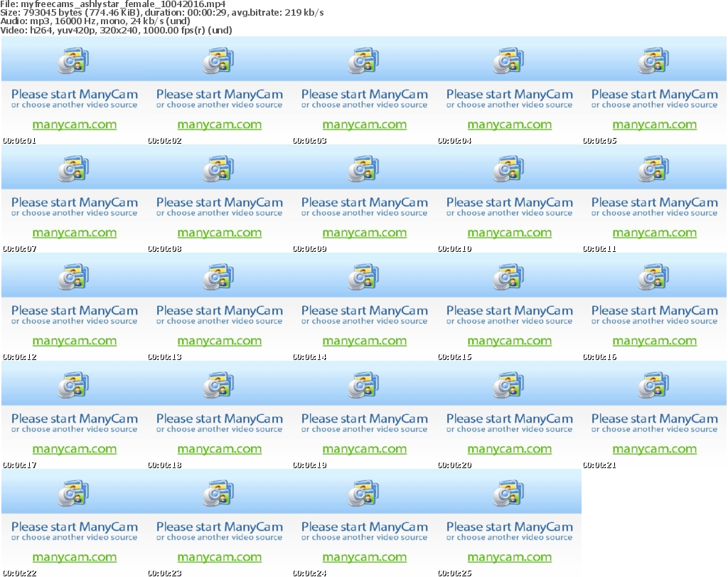Click 'Please start ManyCam' in frame 00:00:09
This screenshot has height=577, width=728.
coord(365,203)
